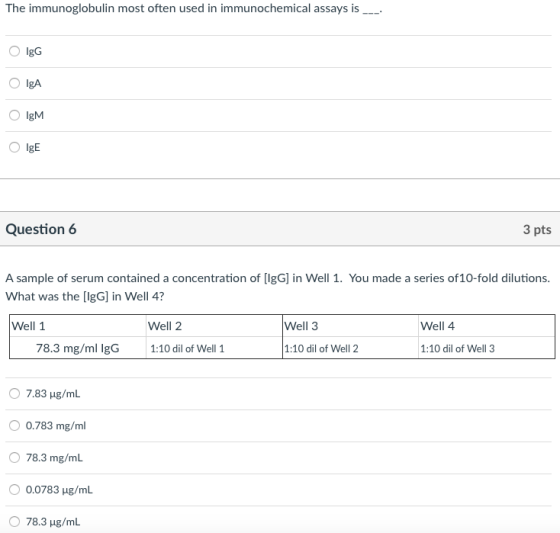Screen dimensions: 560x533
Task: Choose the 7.83 µg/mL option
Action: click(x=14, y=394)
